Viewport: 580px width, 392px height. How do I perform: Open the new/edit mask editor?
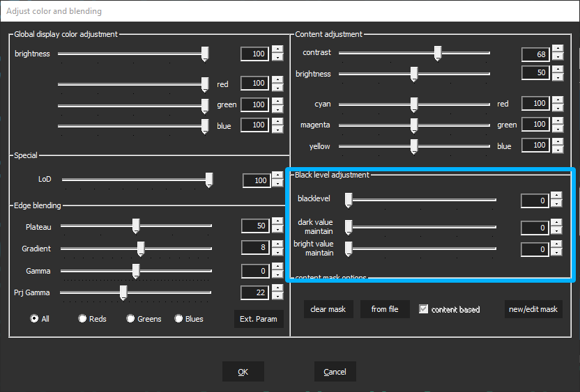(x=533, y=309)
